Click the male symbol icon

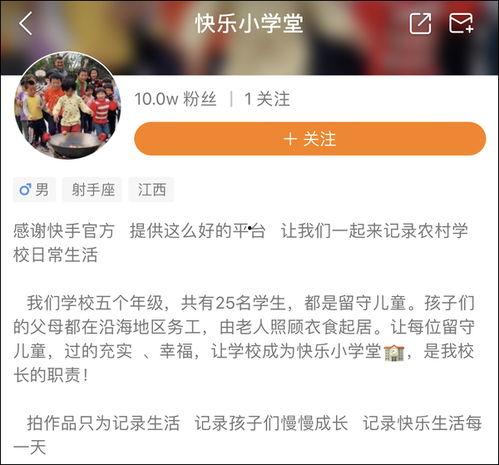(25, 190)
